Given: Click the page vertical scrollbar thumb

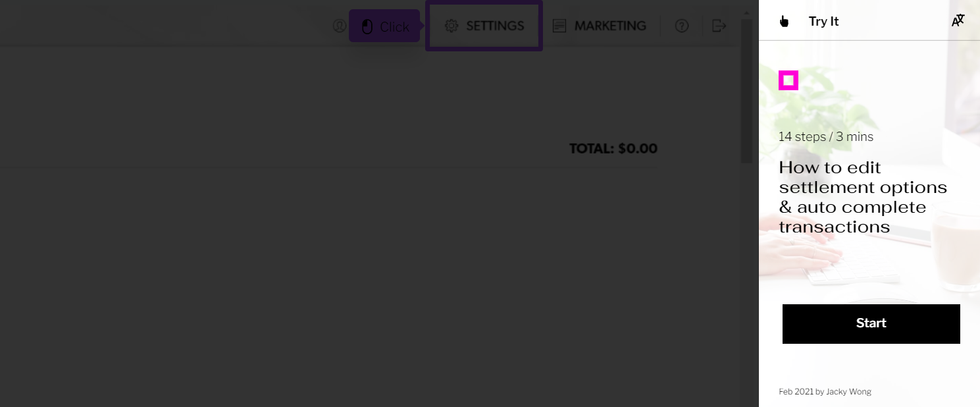Looking at the screenshot, I should coord(746,91).
